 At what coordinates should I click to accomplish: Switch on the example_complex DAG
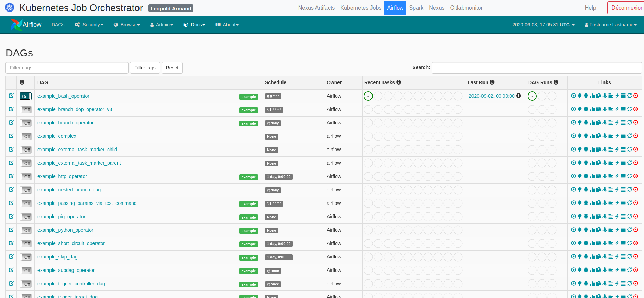(25, 136)
